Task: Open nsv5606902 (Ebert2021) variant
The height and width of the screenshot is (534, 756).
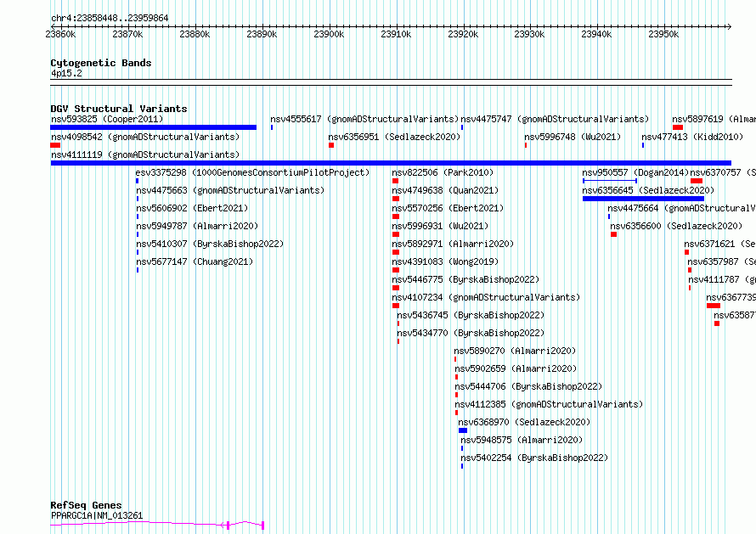Action: (x=192, y=208)
